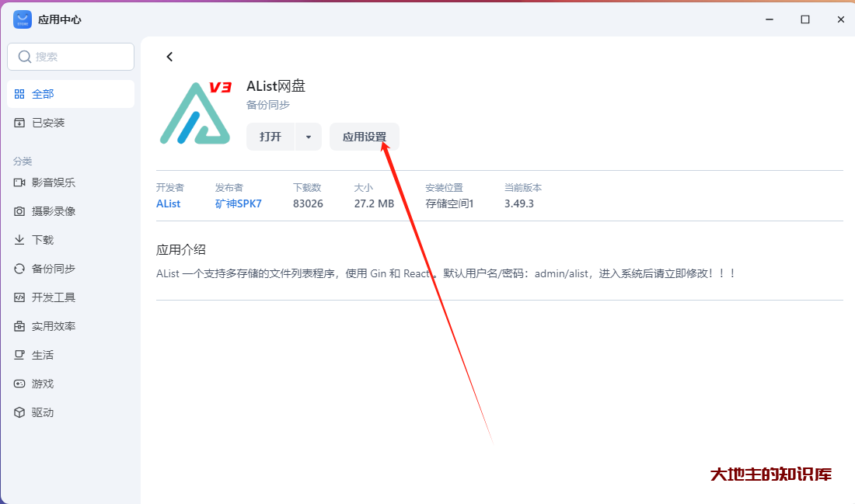Image resolution: width=855 pixels, height=504 pixels.
Task: Click the 生活 cup icon
Action: 19,355
